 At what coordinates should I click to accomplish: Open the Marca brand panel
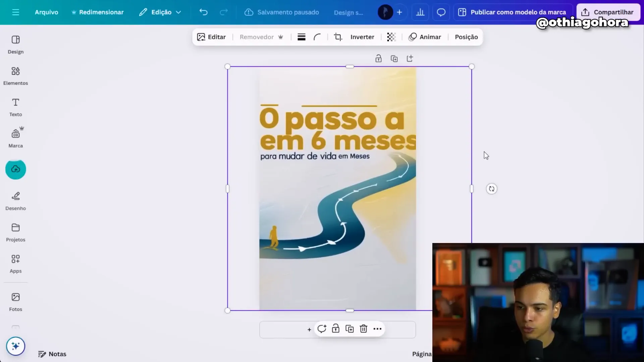[x=15, y=138]
